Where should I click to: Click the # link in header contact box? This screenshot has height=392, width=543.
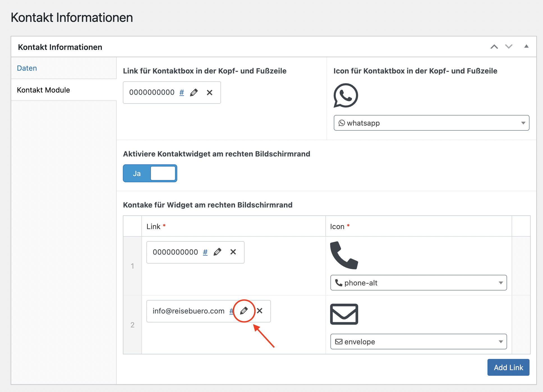(182, 93)
